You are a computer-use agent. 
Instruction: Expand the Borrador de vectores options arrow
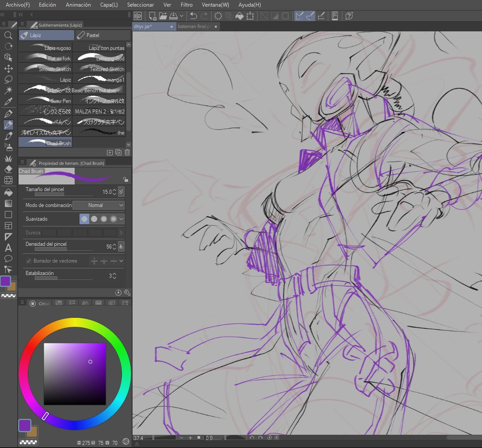coord(121,261)
